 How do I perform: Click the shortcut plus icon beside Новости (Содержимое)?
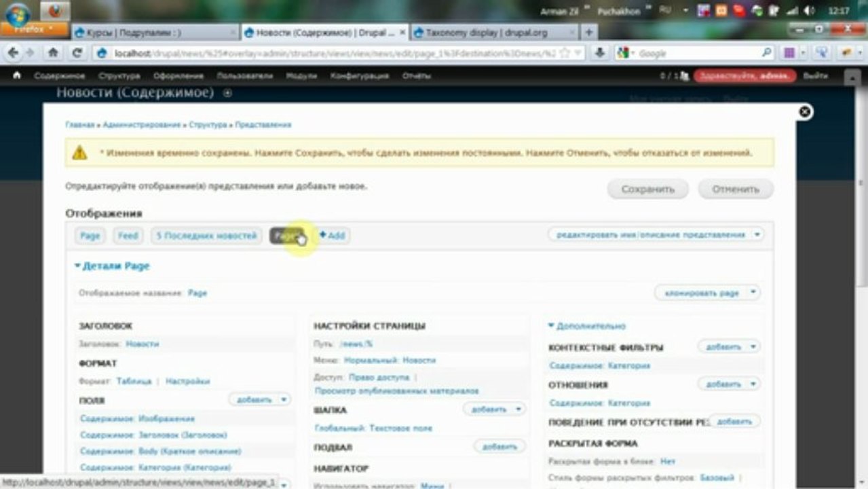coord(227,93)
